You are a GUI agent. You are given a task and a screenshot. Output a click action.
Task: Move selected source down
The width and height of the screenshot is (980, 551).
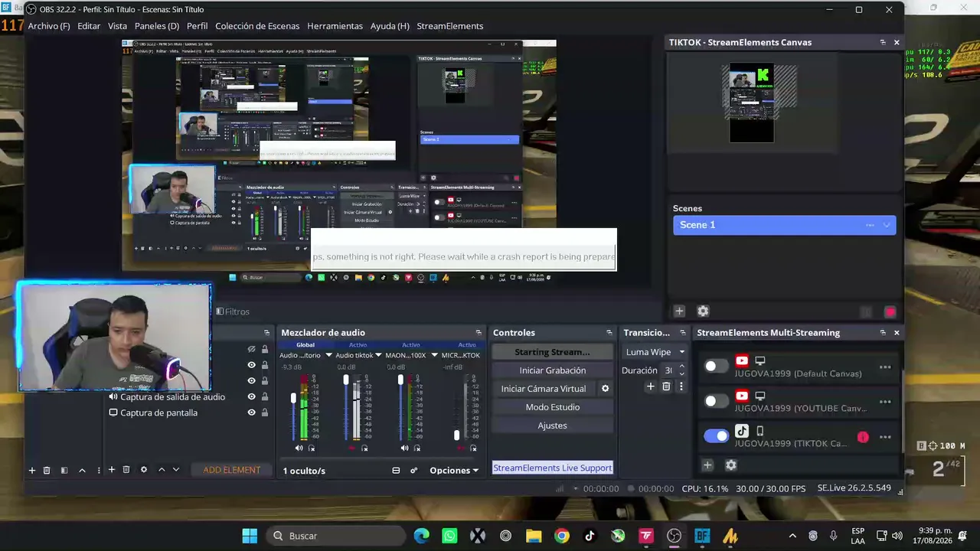point(176,470)
